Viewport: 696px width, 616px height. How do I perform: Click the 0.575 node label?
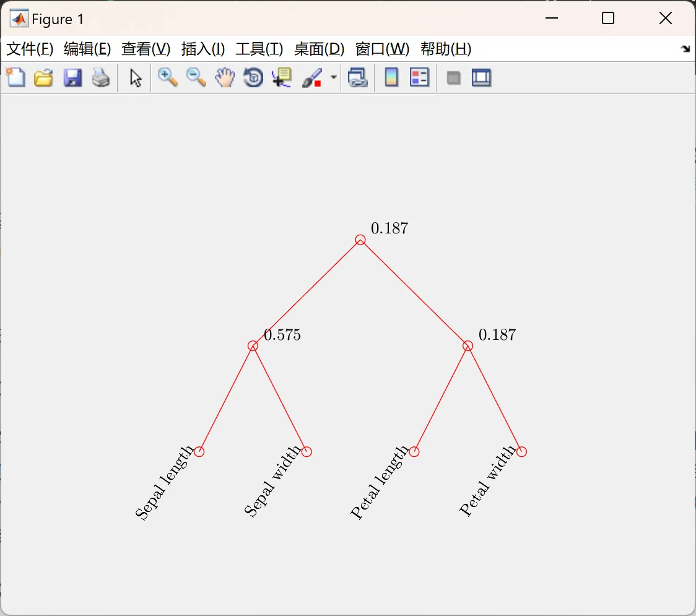click(x=282, y=335)
